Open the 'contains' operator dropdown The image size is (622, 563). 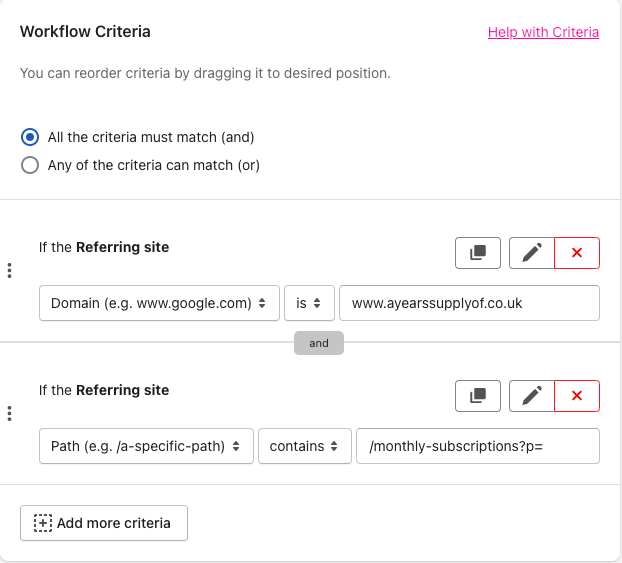[305, 446]
